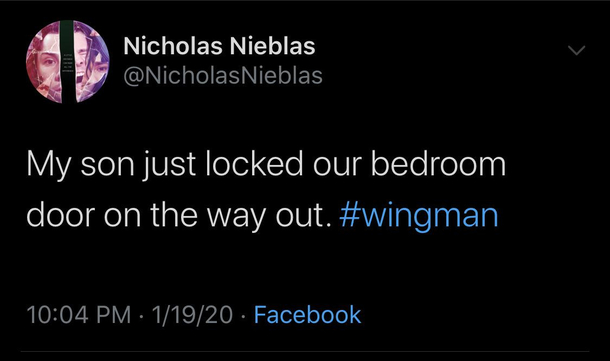This screenshot has height=361, width=610.
Task: Select the word "locked" in the tweet
Action: coord(254,163)
